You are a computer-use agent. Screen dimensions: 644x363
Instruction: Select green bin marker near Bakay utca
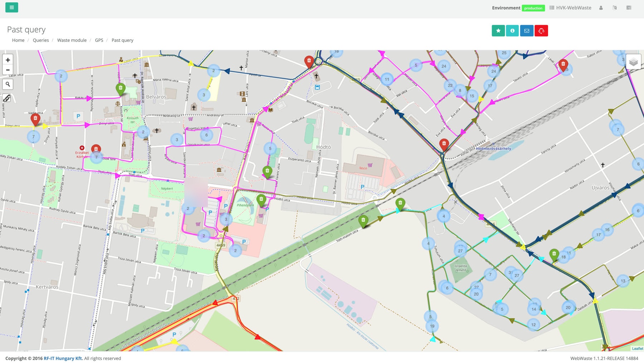tap(121, 89)
